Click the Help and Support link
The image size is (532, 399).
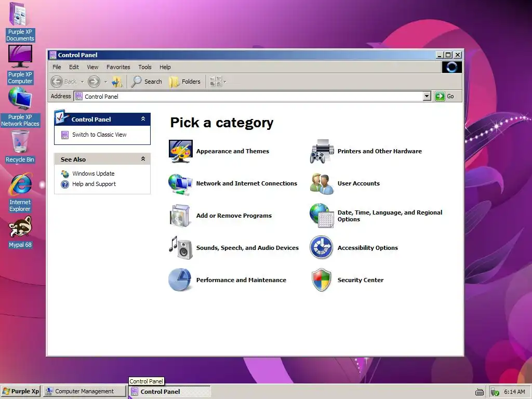click(94, 184)
